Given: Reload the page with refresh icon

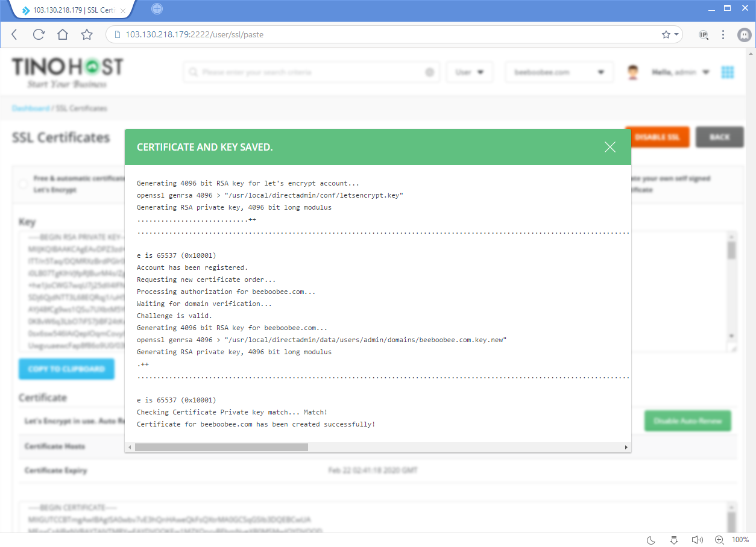Looking at the screenshot, I should [39, 34].
